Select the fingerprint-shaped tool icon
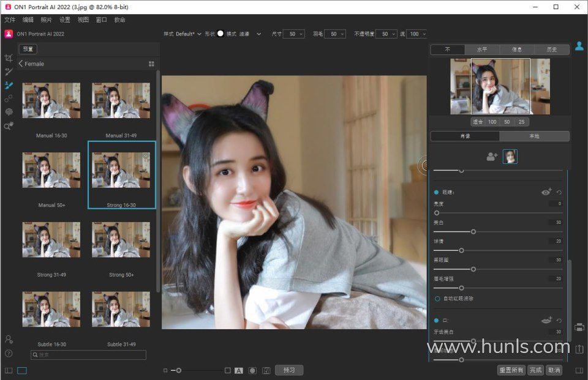Viewport: 588px width, 380px height. 9,112
